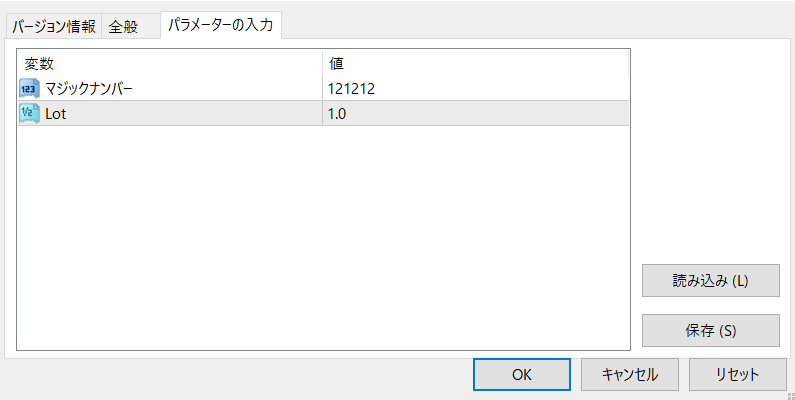Open the 全般 tab
The image size is (795, 400).
click(x=123, y=26)
